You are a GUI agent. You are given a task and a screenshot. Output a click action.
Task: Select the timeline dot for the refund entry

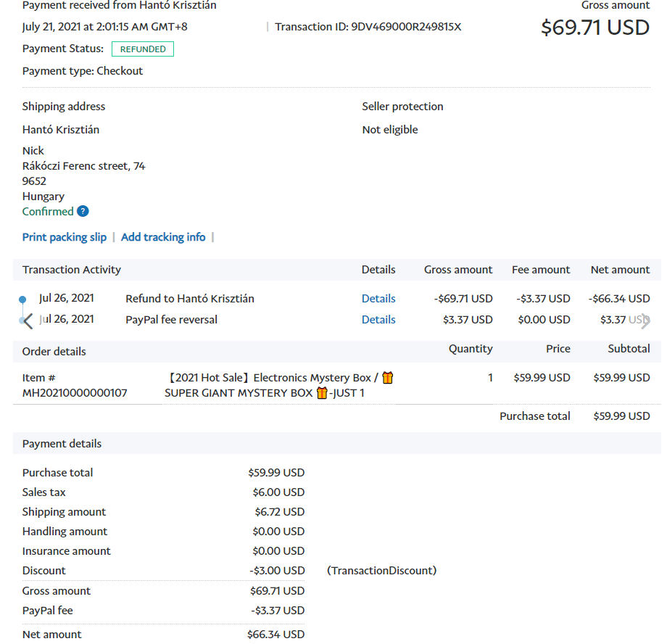[22, 299]
